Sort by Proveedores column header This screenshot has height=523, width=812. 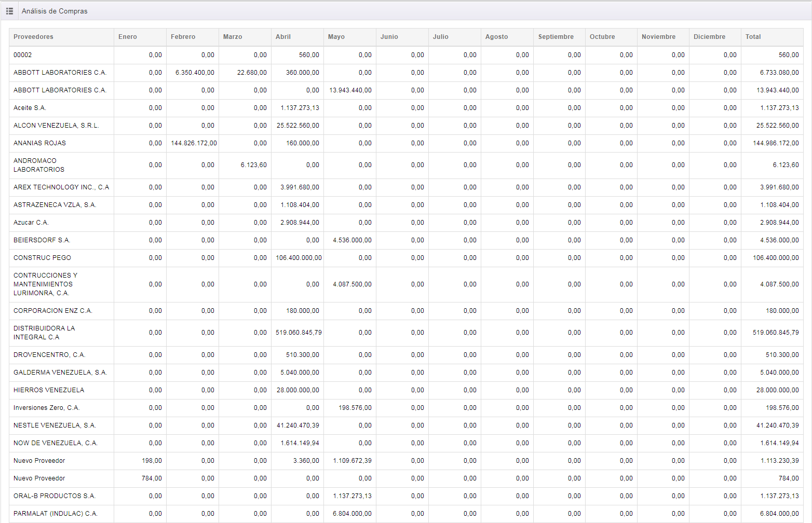(x=61, y=37)
